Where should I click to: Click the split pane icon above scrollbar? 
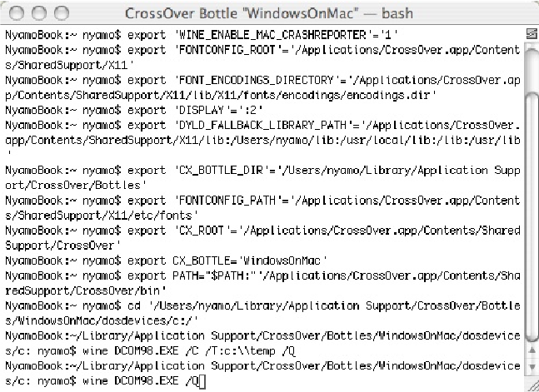[x=532, y=33]
